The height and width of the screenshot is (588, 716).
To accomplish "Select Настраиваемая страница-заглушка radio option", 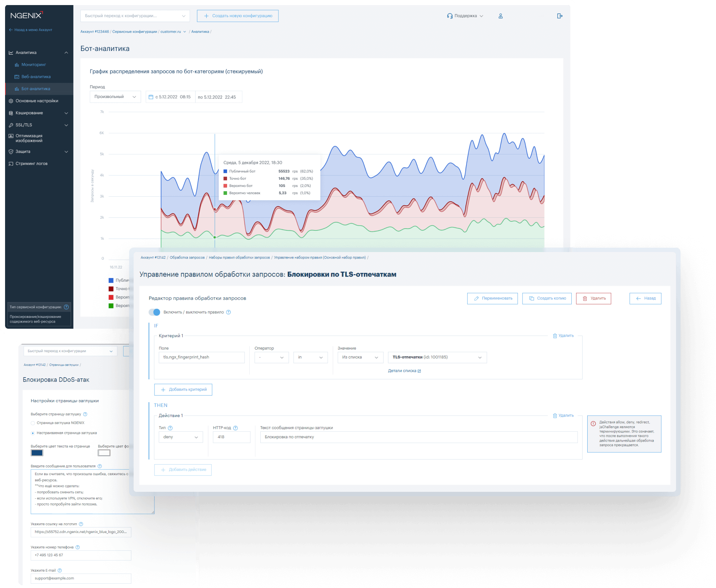I will [x=33, y=433].
